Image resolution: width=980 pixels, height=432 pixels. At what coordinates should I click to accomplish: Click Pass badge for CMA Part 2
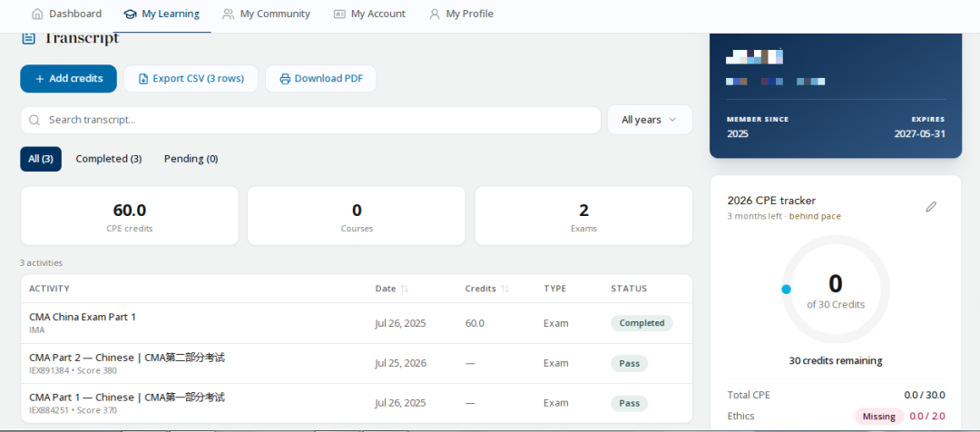pyautogui.click(x=629, y=363)
